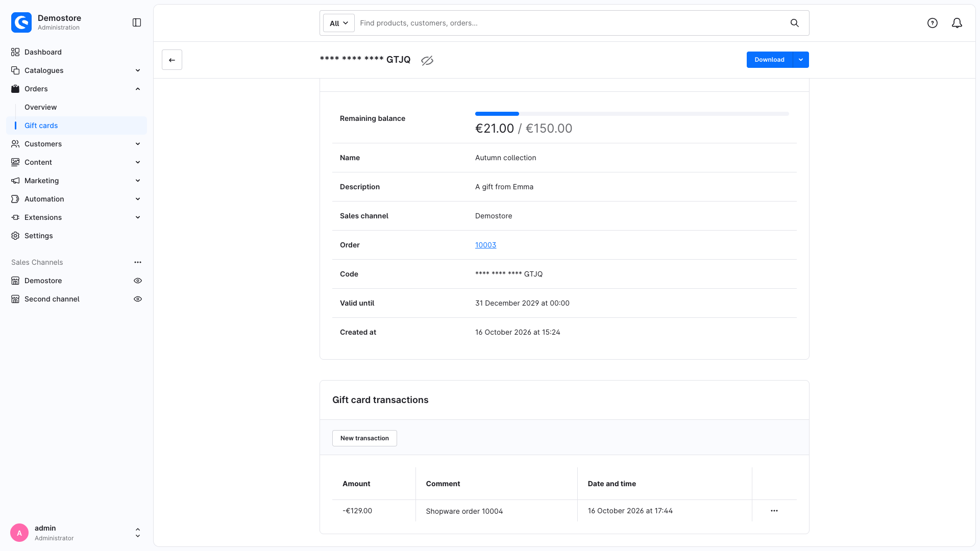Toggle visibility eye for Demostore channel
This screenshot has height=551, width=980.
click(x=138, y=281)
